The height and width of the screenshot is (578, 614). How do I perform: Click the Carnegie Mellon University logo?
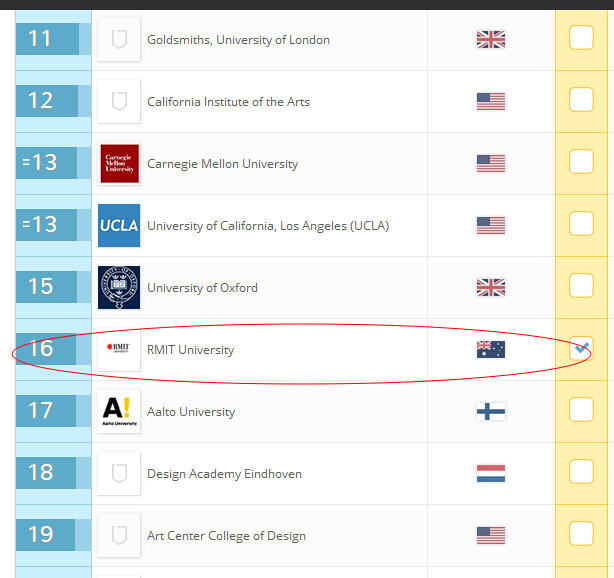pyautogui.click(x=119, y=164)
